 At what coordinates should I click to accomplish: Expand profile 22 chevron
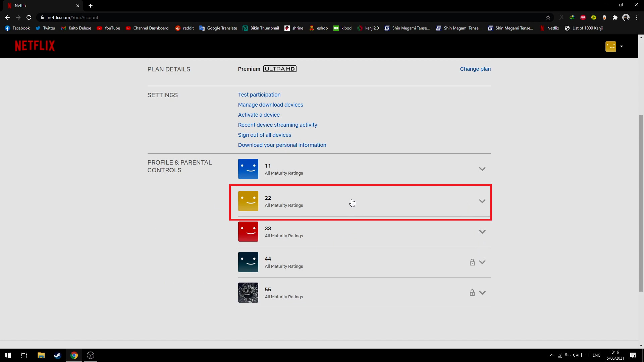point(482,201)
